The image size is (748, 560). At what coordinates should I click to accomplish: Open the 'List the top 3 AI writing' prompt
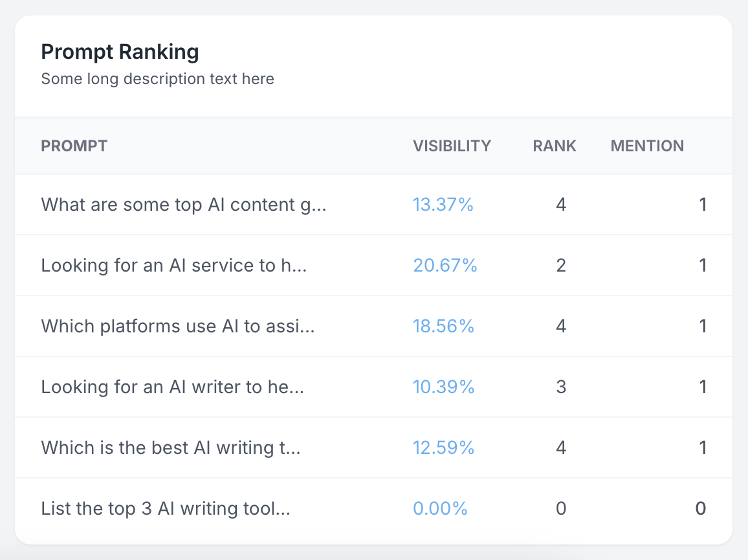pos(166,509)
